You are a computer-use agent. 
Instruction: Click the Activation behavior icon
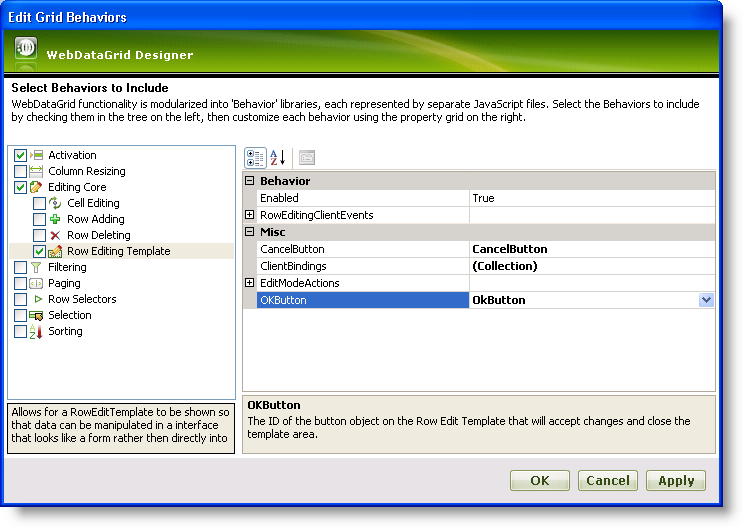(36, 155)
